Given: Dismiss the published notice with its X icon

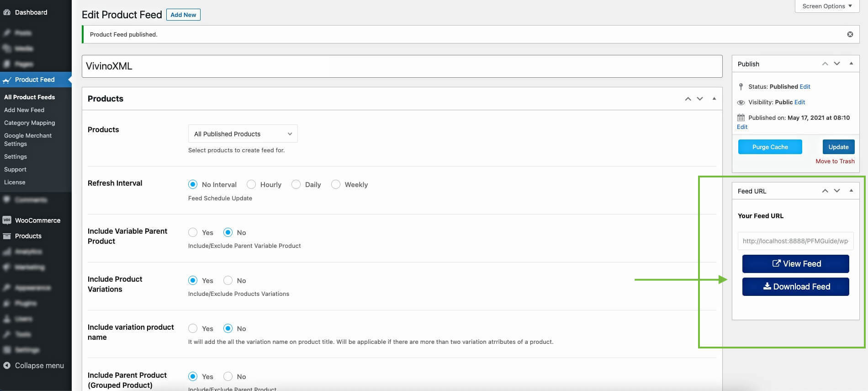Looking at the screenshot, I should [850, 34].
